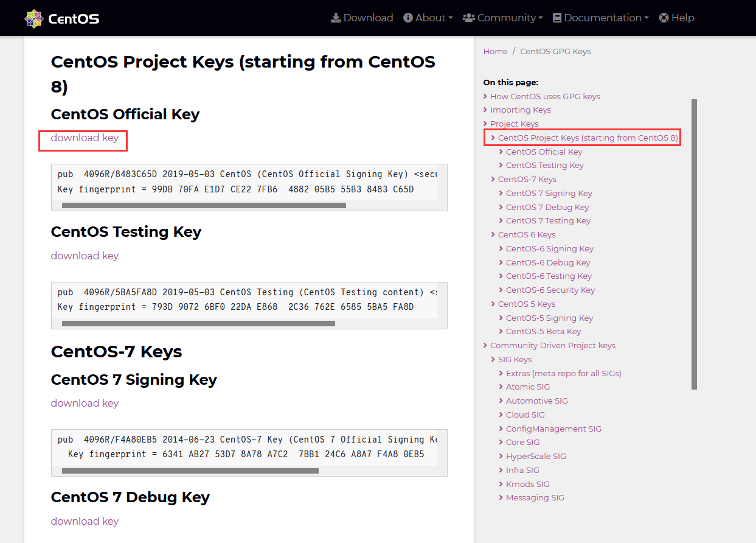Screen dimensions: 756x543
Task: Open HyperScale SIG sidebar link
Action: tap(536, 456)
